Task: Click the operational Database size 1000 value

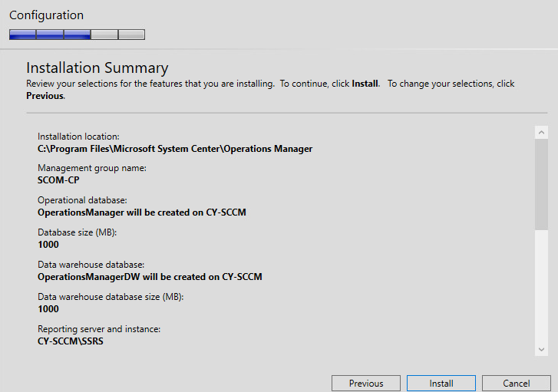Action: (48, 245)
